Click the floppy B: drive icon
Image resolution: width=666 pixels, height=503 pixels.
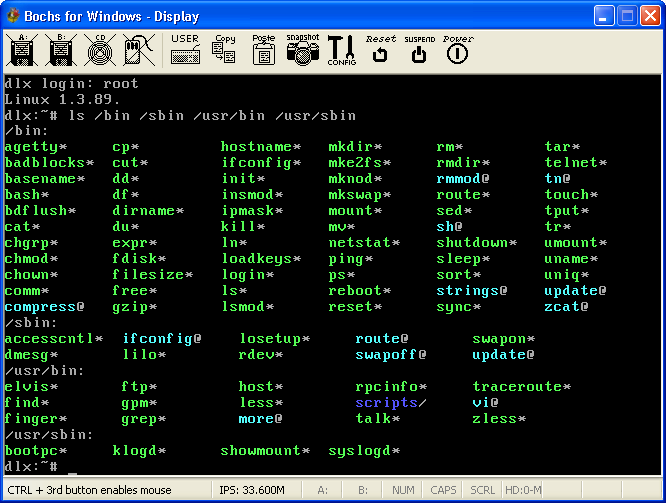click(61, 50)
